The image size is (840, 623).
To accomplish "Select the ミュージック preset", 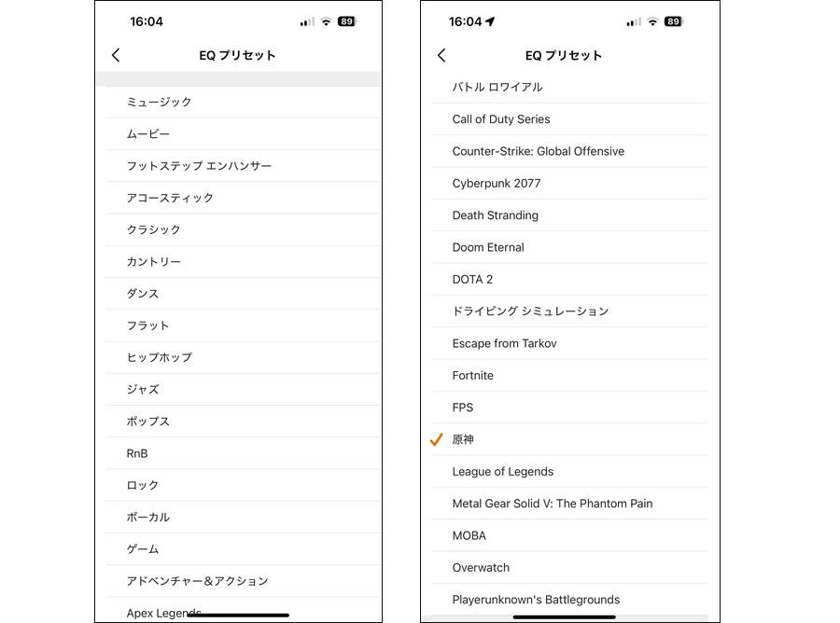I will click(244, 102).
